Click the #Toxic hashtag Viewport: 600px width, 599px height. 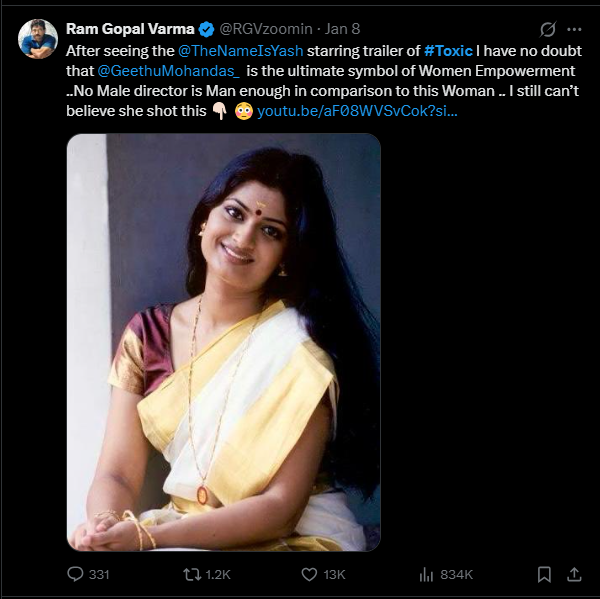pos(448,50)
